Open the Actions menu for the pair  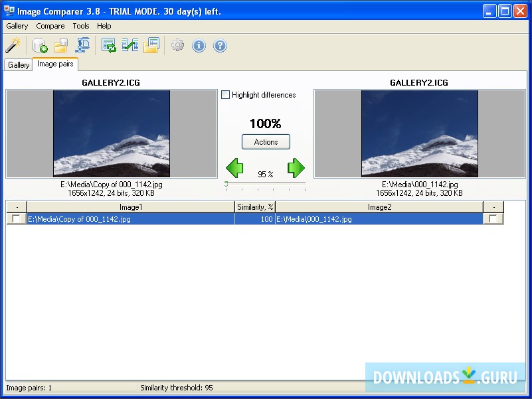pos(266,141)
